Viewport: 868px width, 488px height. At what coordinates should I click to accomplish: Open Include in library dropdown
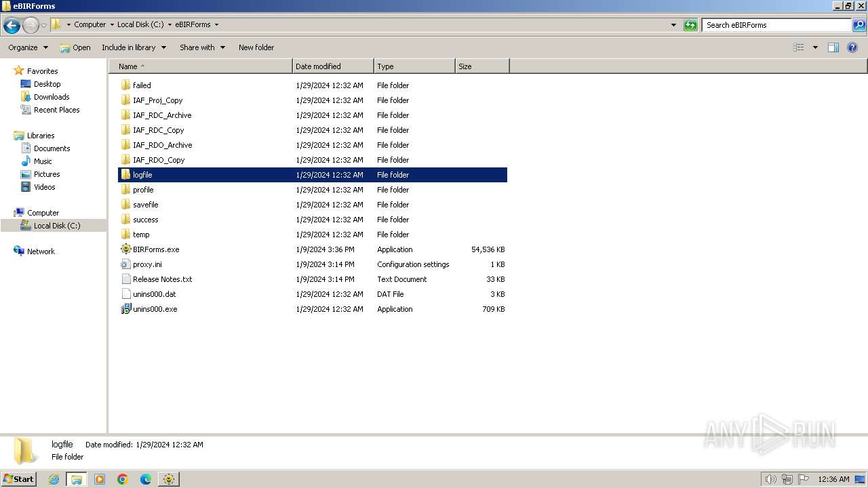coord(134,47)
